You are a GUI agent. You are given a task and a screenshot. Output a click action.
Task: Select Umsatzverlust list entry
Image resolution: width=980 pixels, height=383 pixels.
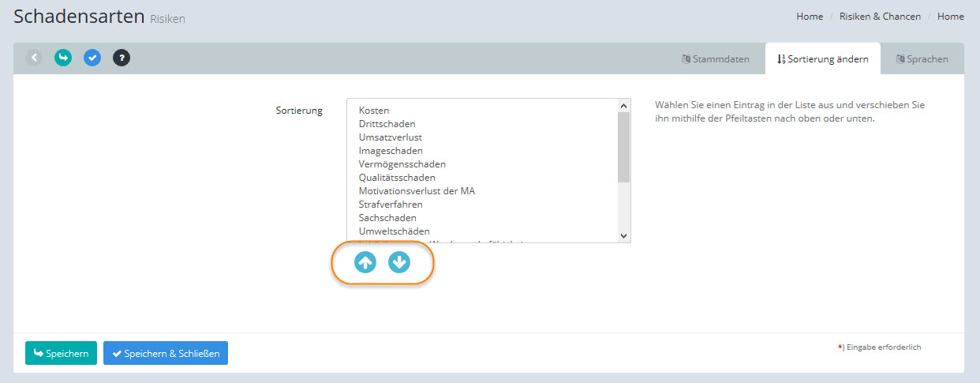[390, 137]
